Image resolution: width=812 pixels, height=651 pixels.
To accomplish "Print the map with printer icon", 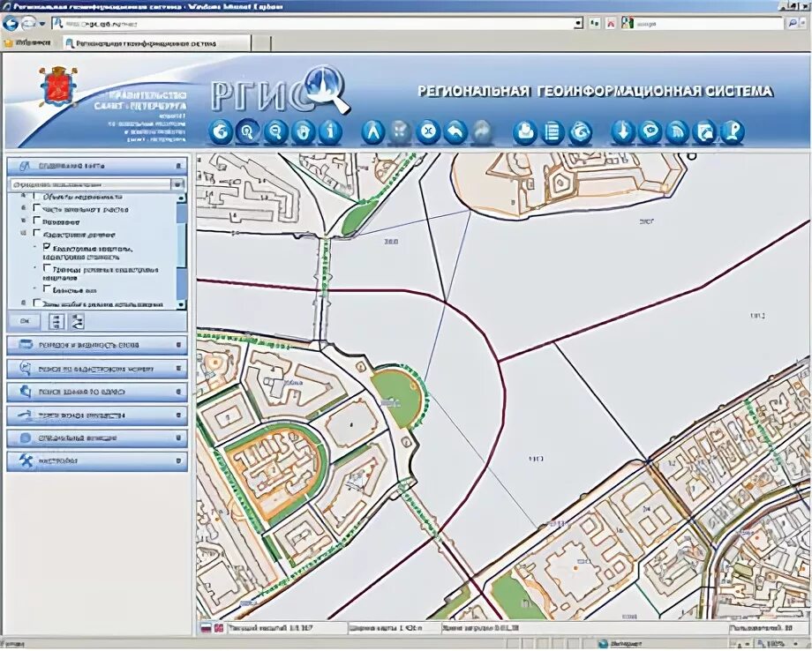I will (x=524, y=131).
